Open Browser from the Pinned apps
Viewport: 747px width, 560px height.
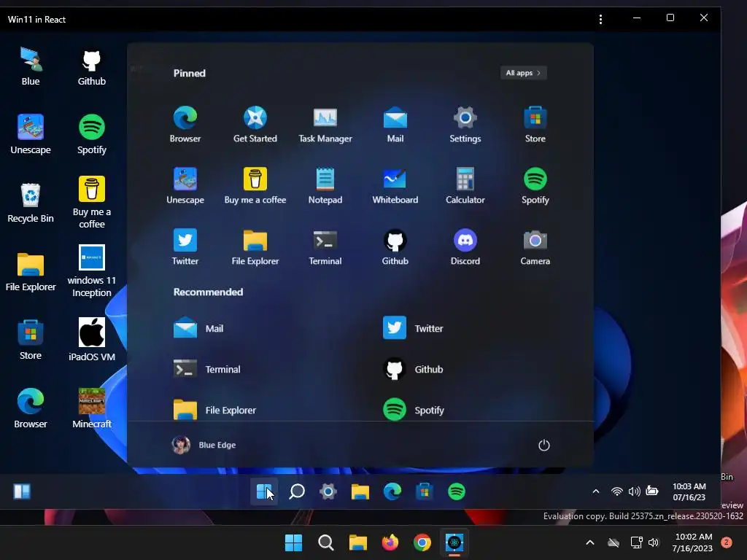point(185,124)
